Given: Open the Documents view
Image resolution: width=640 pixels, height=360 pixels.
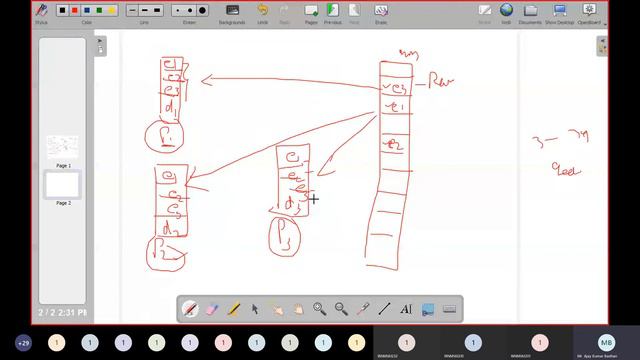Looking at the screenshot, I should point(530,13).
